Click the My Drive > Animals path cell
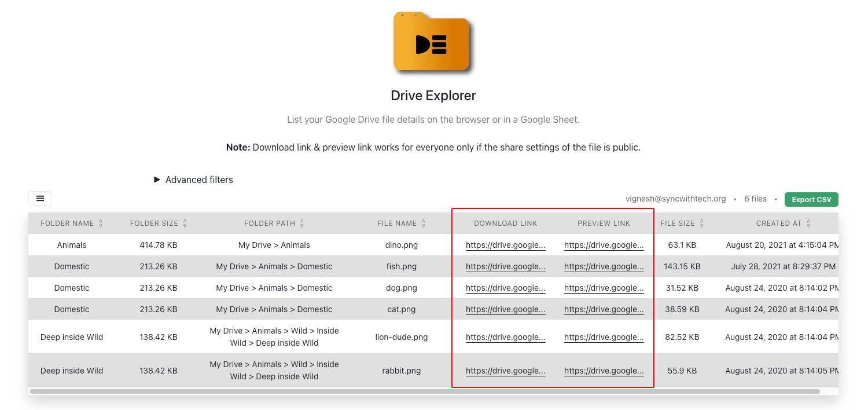868x410 pixels. click(x=274, y=245)
